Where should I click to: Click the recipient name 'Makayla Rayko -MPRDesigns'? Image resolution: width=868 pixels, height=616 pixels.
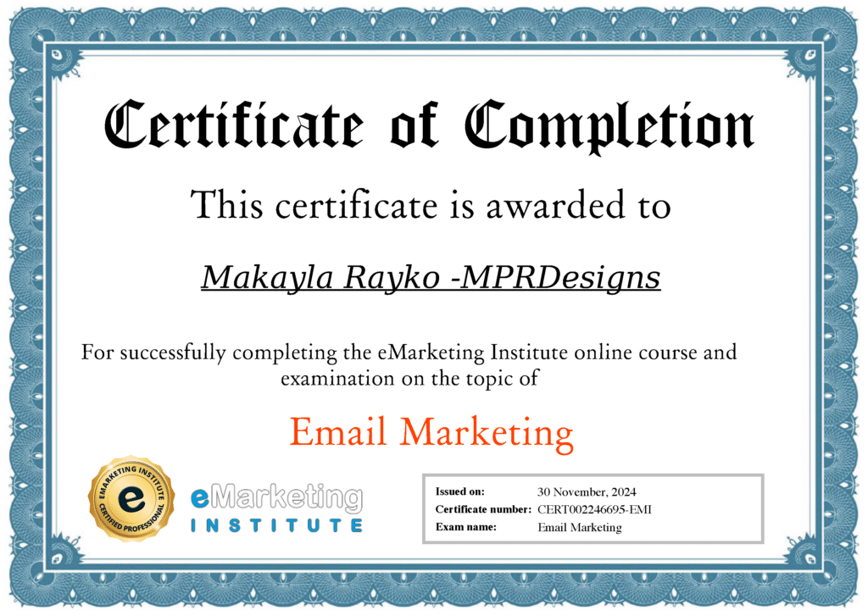coord(431,278)
